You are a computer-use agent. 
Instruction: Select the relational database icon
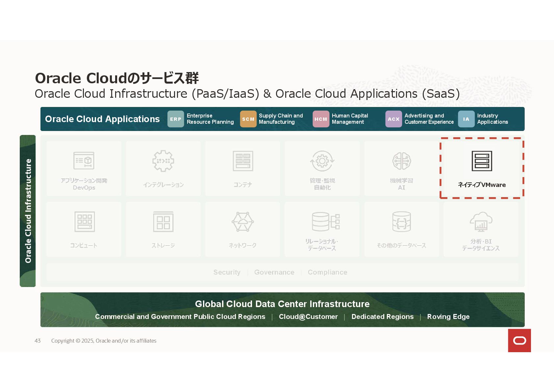326,222
